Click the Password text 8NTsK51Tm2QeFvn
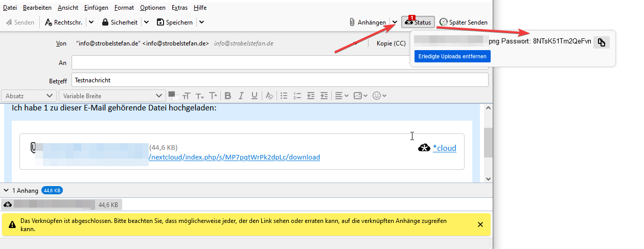The height and width of the screenshot is (249, 644). (x=562, y=41)
